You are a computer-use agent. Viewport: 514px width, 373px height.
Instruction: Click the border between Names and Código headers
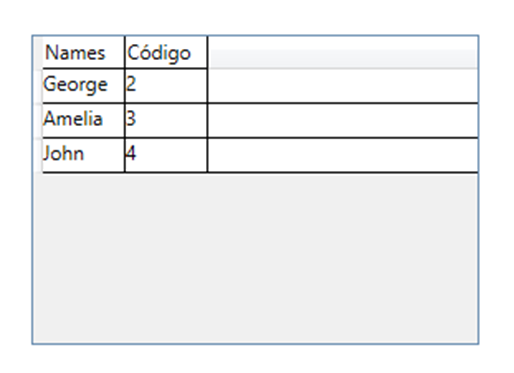click(x=125, y=52)
